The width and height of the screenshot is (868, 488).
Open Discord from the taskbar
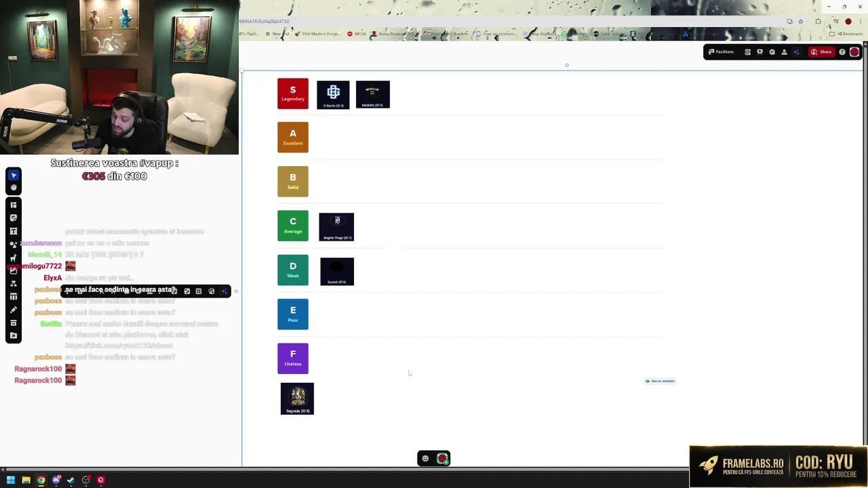click(56, 480)
